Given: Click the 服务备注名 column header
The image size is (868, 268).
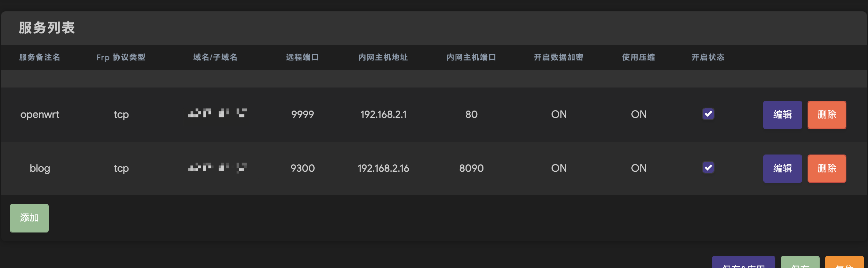Looking at the screenshot, I should (40, 57).
